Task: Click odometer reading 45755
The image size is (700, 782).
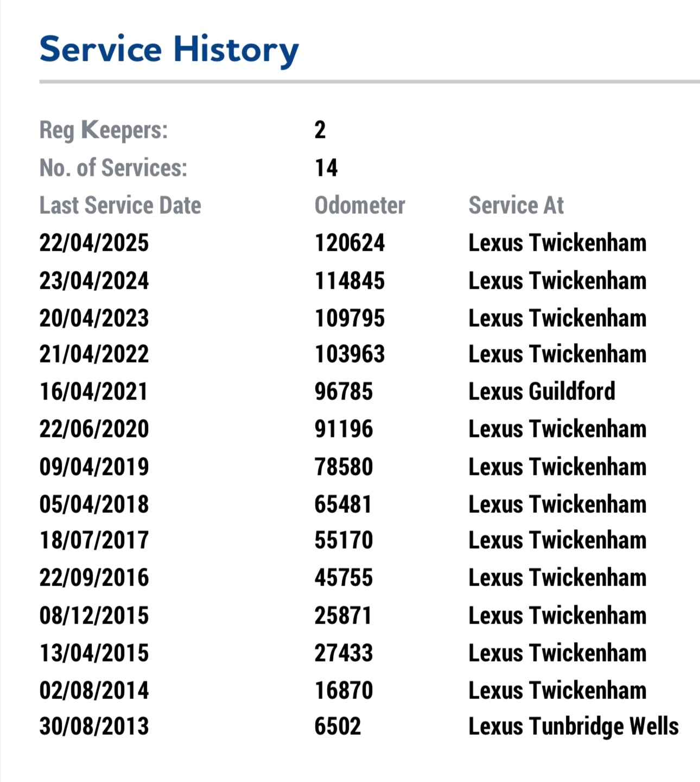Action: [x=343, y=577]
